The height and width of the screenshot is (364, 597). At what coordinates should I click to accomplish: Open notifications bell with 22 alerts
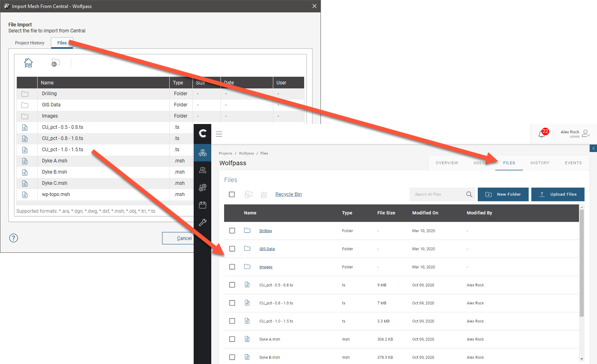(542, 134)
